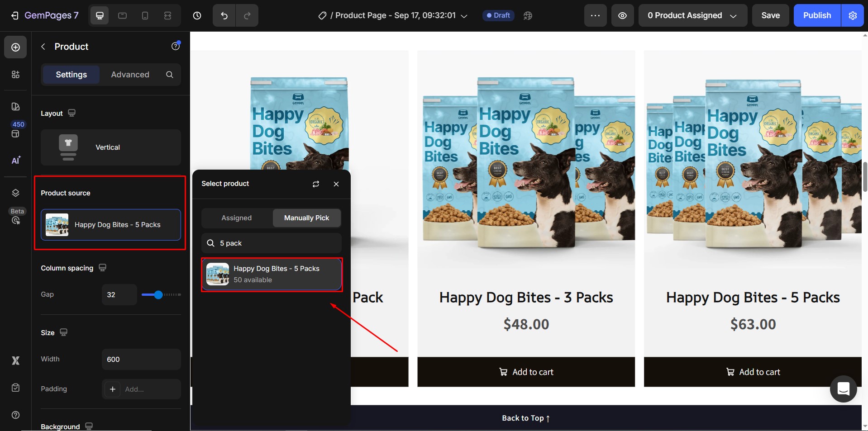Select the full-width layout view icon
Viewport: 868px width, 431px height.
coord(167,16)
